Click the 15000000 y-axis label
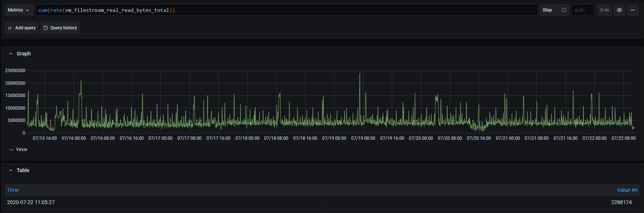Image resolution: width=644 pixels, height=213 pixels. [x=15, y=96]
